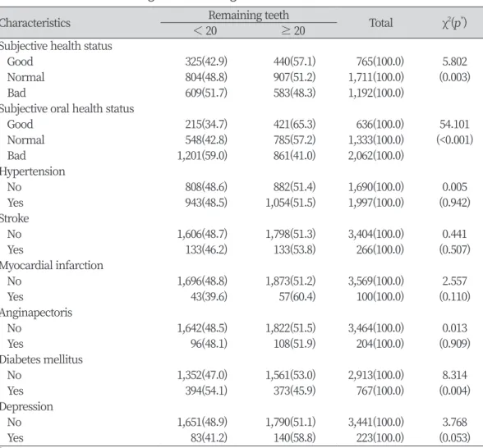Image resolution: width=483 pixels, height=448 pixels.
Task: Click chi-square value 3.768
Action: 455,423
